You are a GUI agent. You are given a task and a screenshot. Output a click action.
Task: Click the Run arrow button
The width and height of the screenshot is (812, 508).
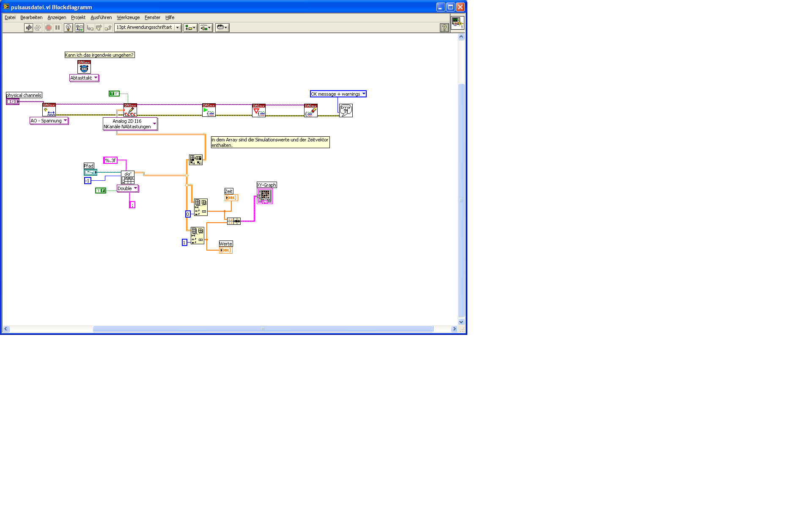[28, 28]
